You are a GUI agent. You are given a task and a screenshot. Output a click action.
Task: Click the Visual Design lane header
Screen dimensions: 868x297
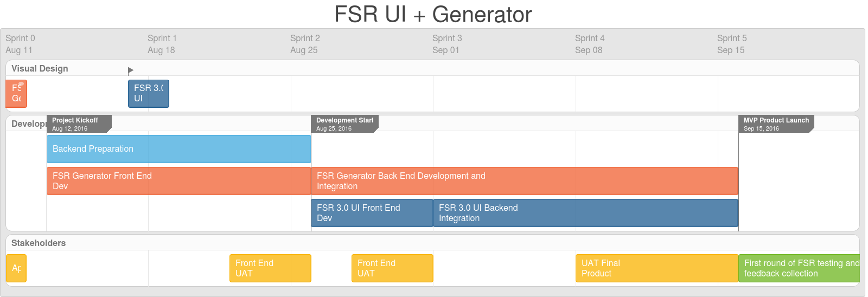[x=40, y=68]
